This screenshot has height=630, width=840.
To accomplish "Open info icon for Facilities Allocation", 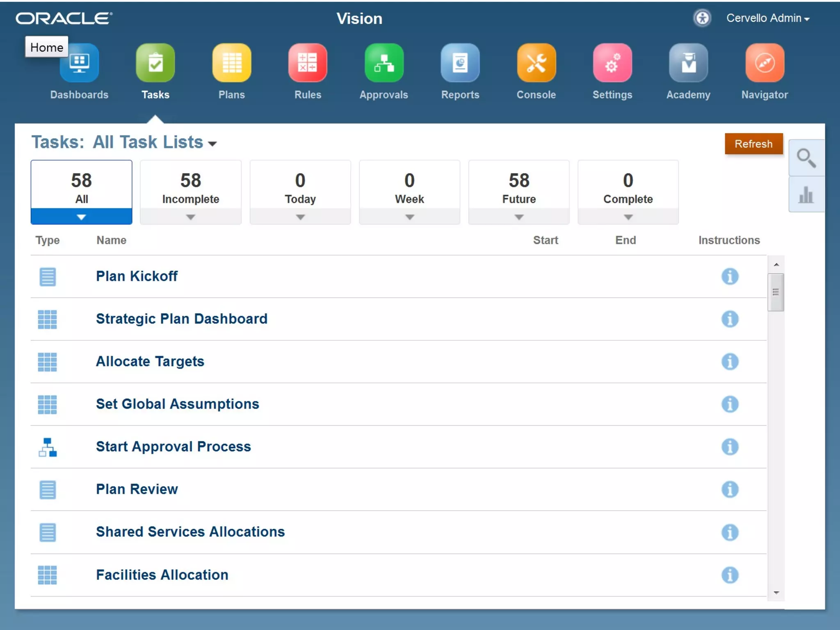I will point(730,575).
